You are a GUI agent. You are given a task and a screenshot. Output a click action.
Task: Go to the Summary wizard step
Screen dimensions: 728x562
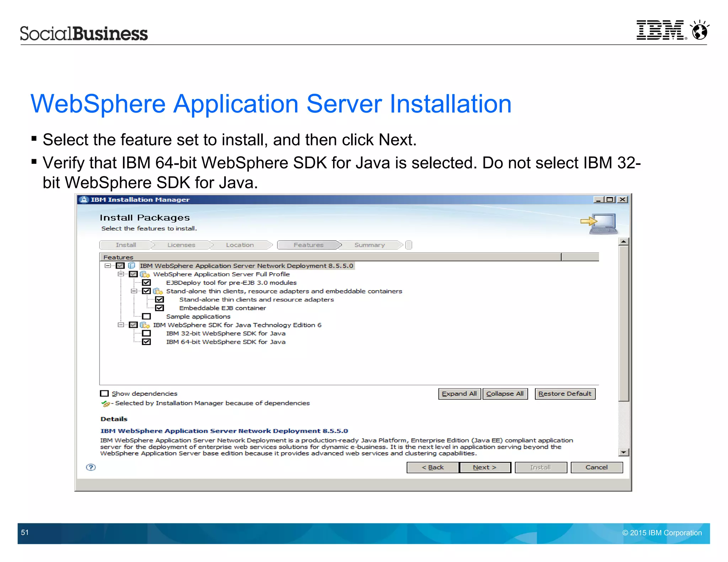(x=370, y=245)
